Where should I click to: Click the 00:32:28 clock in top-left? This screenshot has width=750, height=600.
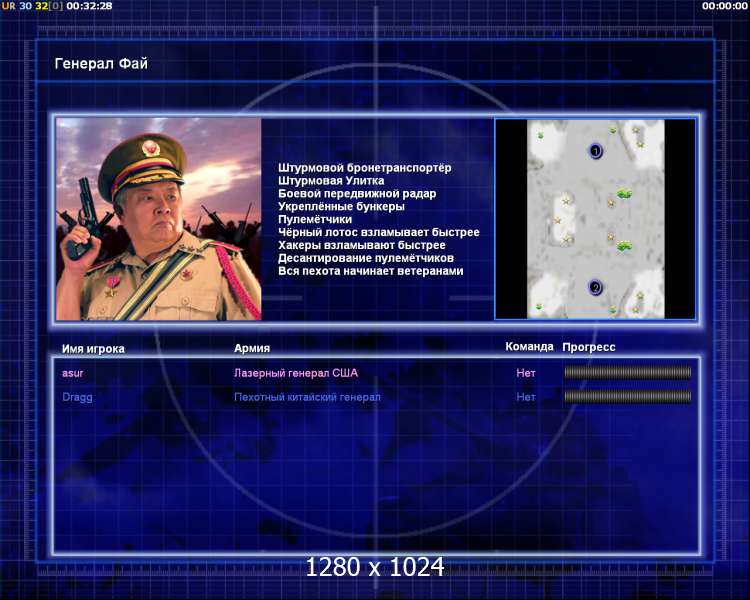coord(89,6)
